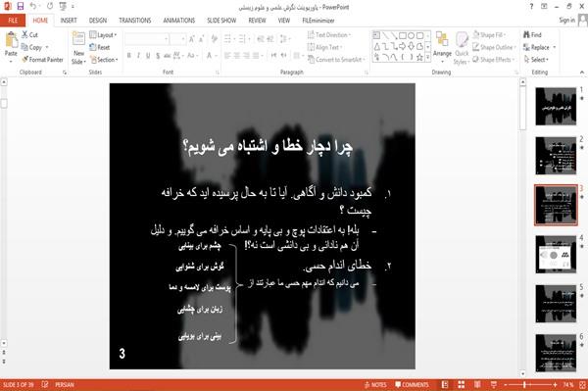Image resolution: width=588 pixels, height=391 pixels.
Task: Open the font size combo box
Action: point(177,39)
